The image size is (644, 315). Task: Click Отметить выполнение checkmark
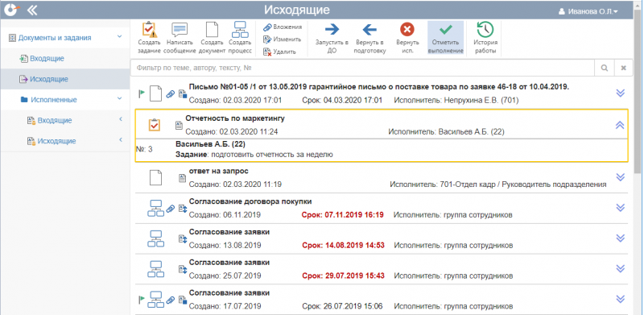(446, 29)
